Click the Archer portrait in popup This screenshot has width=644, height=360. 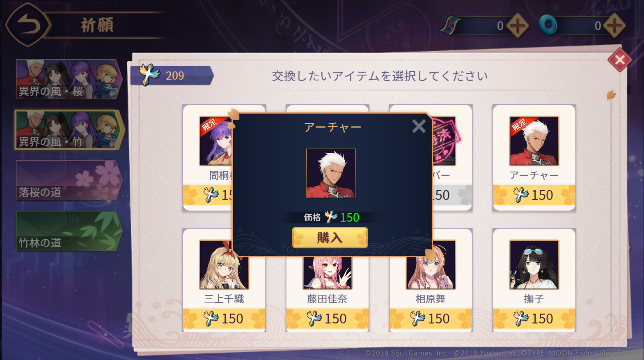coord(331,174)
